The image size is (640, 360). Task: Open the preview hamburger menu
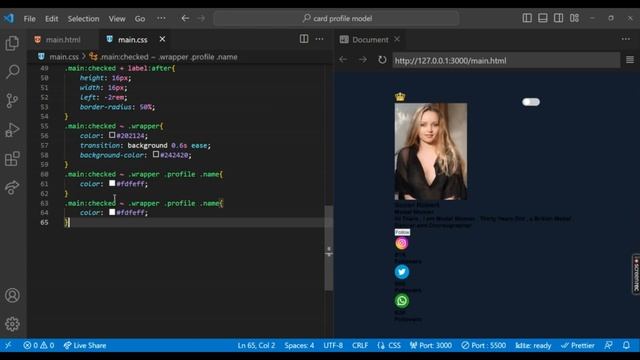coord(630,60)
